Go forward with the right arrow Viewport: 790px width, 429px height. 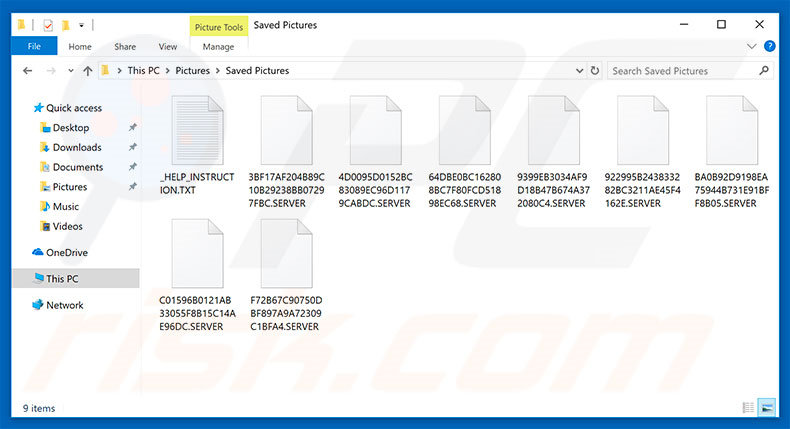point(51,71)
